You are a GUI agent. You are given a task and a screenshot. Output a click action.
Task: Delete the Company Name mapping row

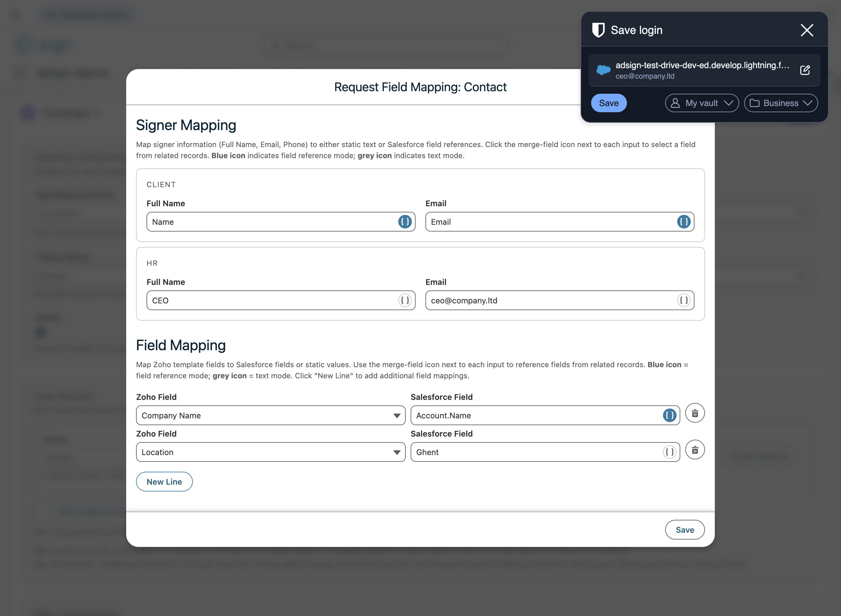(695, 413)
